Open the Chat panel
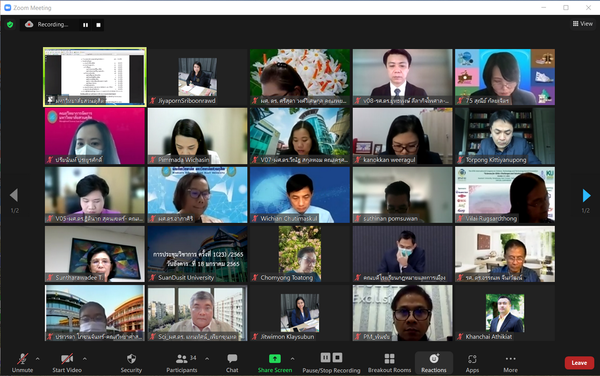Viewport: 600px width, 376px height. (232, 362)
